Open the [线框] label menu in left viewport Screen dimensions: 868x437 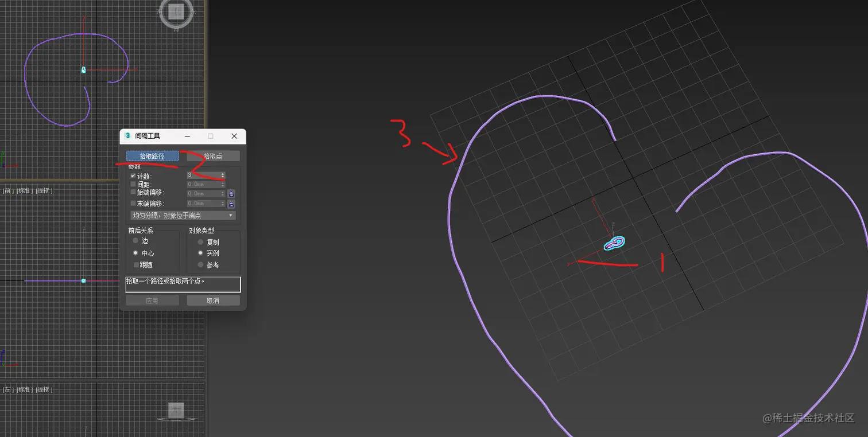tap(44, 389)
